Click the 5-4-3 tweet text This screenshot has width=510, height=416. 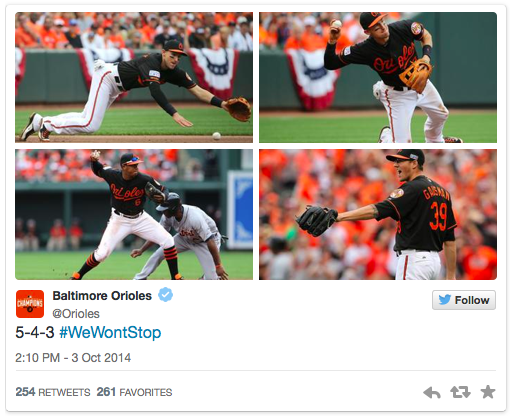click(x=35, y=332)
